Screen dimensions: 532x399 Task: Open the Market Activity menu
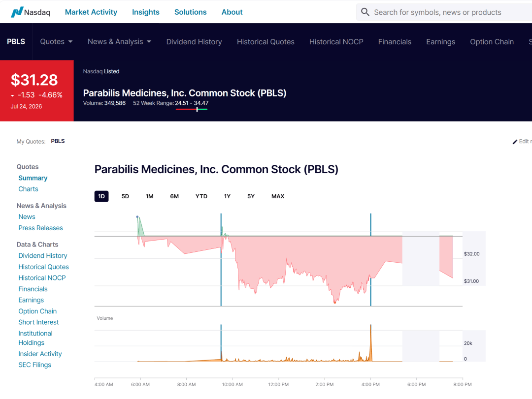point(91,12)
